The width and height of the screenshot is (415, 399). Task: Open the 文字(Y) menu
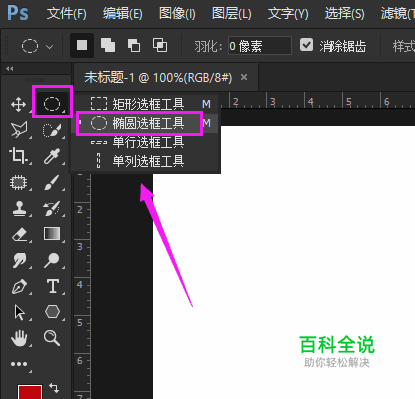pyautogui.click(x=288, y=14)
